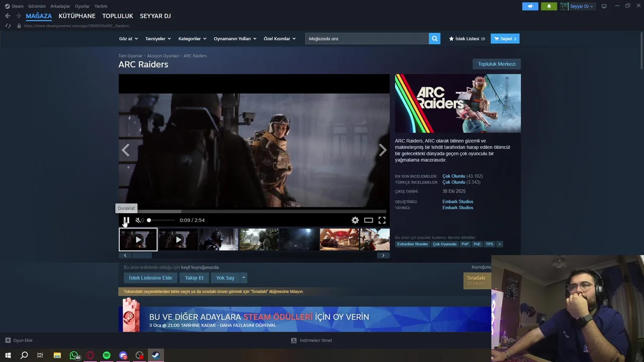Open the announcements megaphone button
Viewport: 644px width, 362px height.
coord(530,6)
